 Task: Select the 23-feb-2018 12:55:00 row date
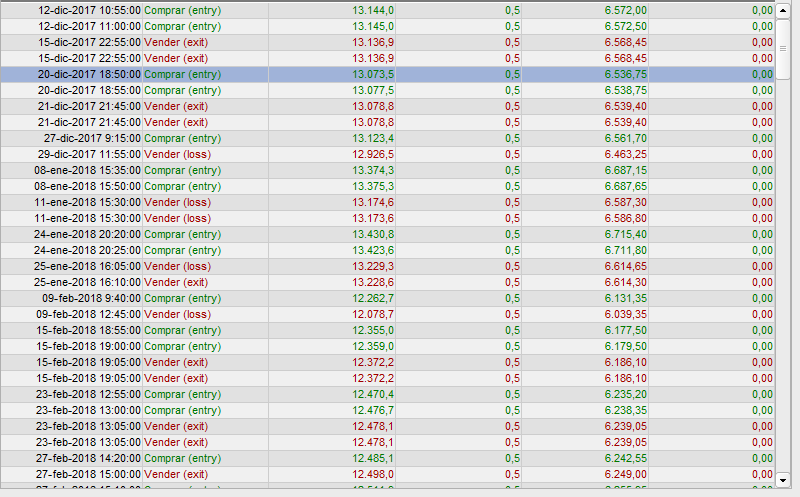point(88,394)
